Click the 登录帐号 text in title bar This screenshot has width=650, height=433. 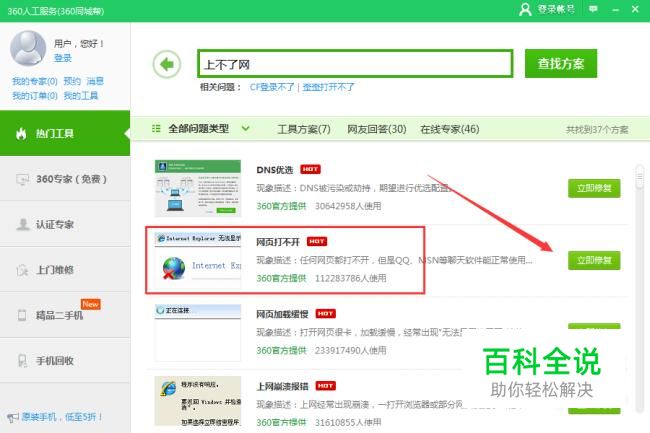(556, 9)
